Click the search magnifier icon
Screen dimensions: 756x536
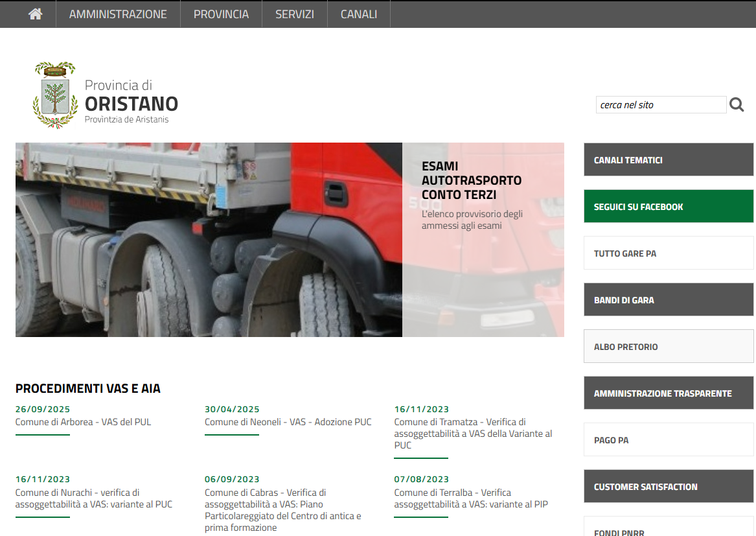pos(737,104)
